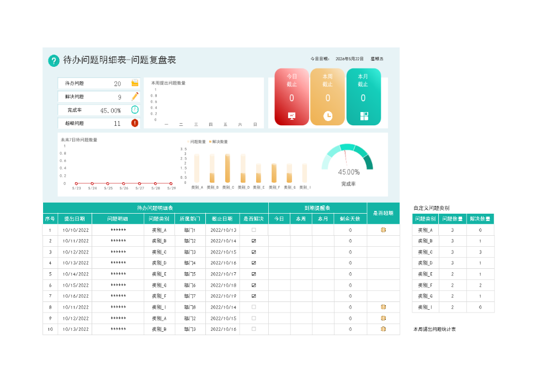Click the main title 待办问题明细表-问题复盘表
The height and width of the screenshot is (392, 552).
point(120,60)
